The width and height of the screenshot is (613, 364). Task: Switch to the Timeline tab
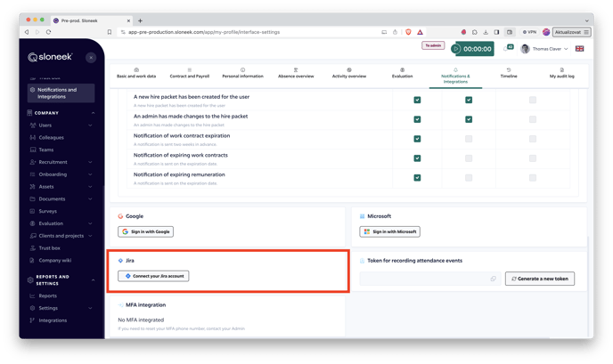[508, 74]
